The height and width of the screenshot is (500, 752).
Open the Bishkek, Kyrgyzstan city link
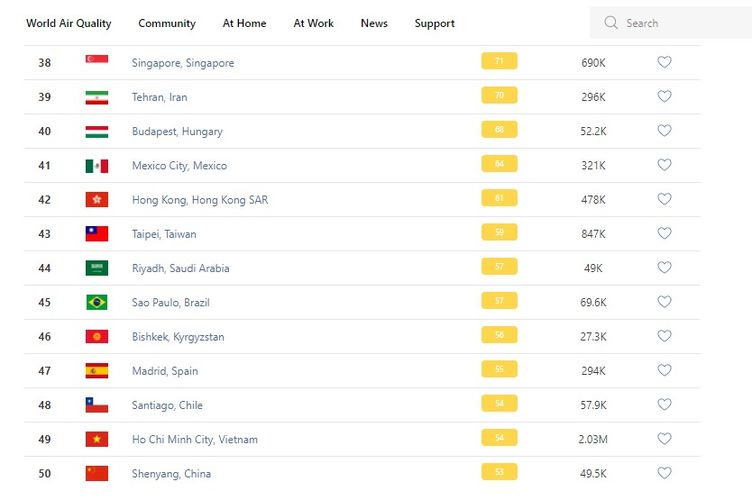[x=178, y=337]
